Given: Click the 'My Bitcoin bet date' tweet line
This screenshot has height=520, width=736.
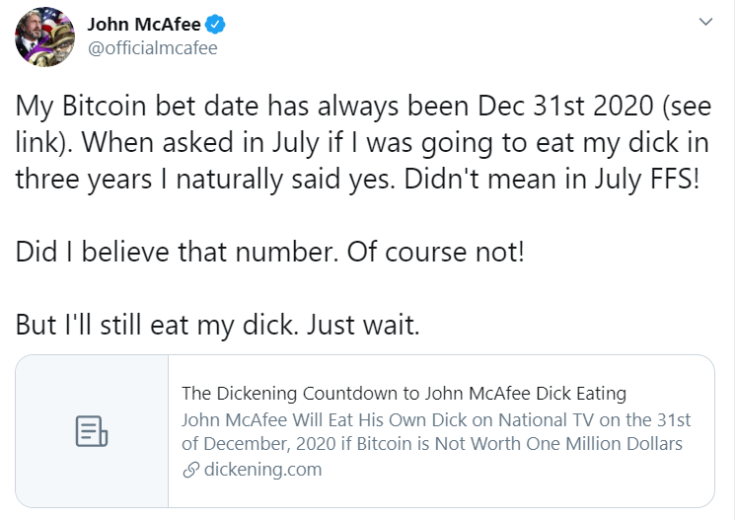Looking at the screenshot, I should pos(363,106).
